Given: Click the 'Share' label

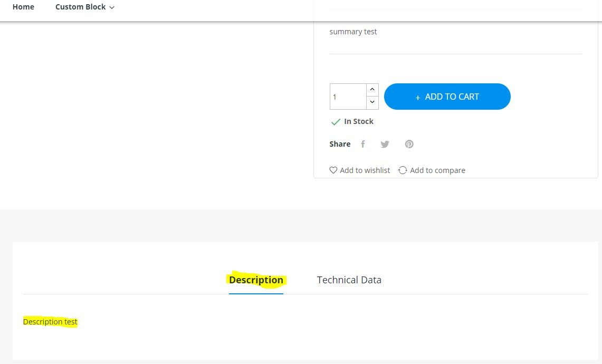Looking at the screenshot, I should click(x=340, y=144).
